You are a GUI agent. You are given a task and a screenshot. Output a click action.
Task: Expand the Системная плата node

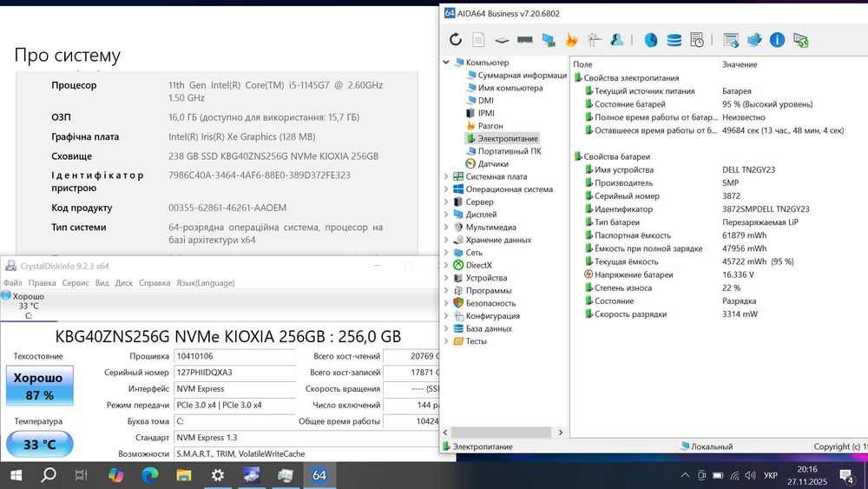pos(446,176)
